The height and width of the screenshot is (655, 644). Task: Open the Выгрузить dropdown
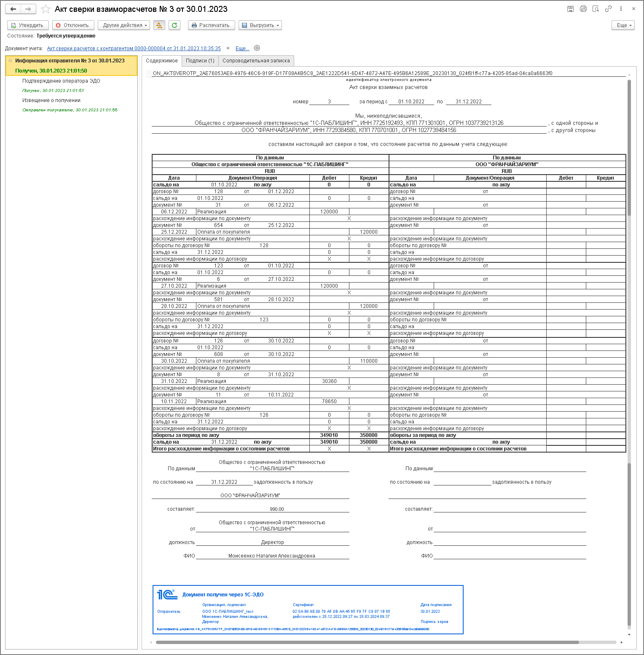(x=260, y=25)
